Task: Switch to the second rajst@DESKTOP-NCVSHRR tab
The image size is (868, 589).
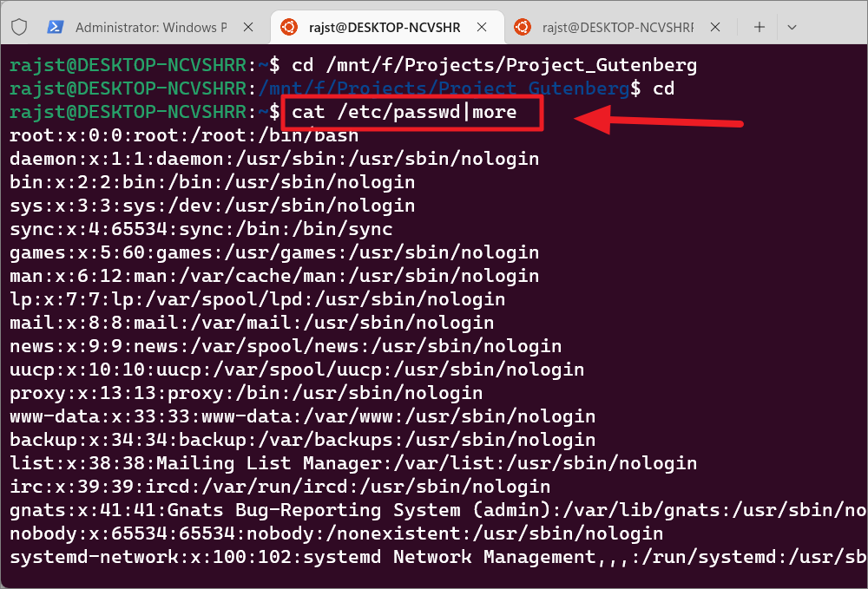Action: tap(616, 27)
